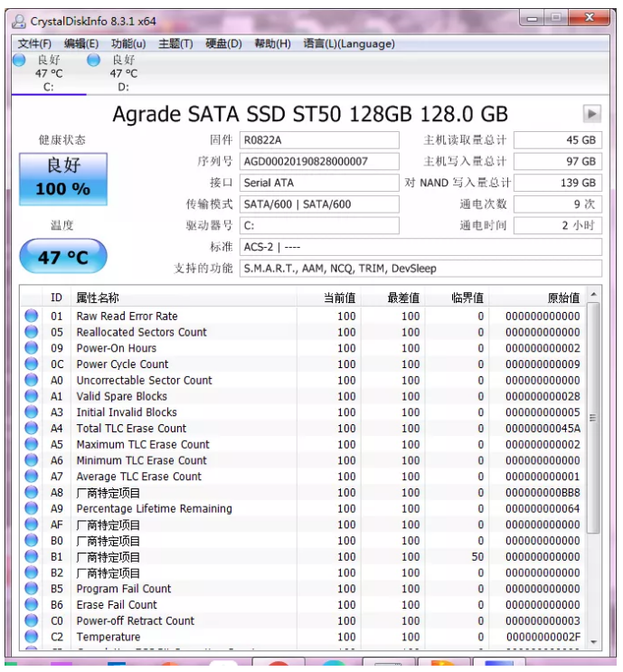Screen dimensions: 623x672
Task: Click status orb for Power-On Hours
Action: click(x=32, y=348)
